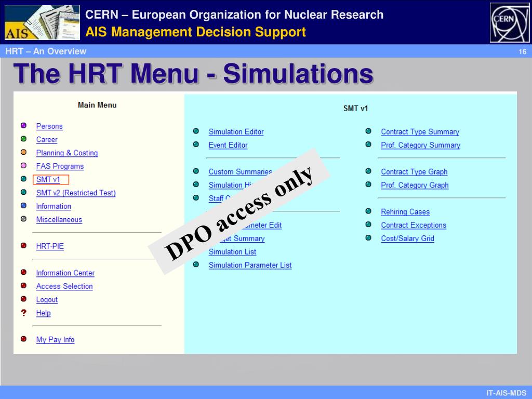The width and height of the screenshot is (532, 399).
Task: Click the red bullet beside Logout
Action: (x=23, y=299)
